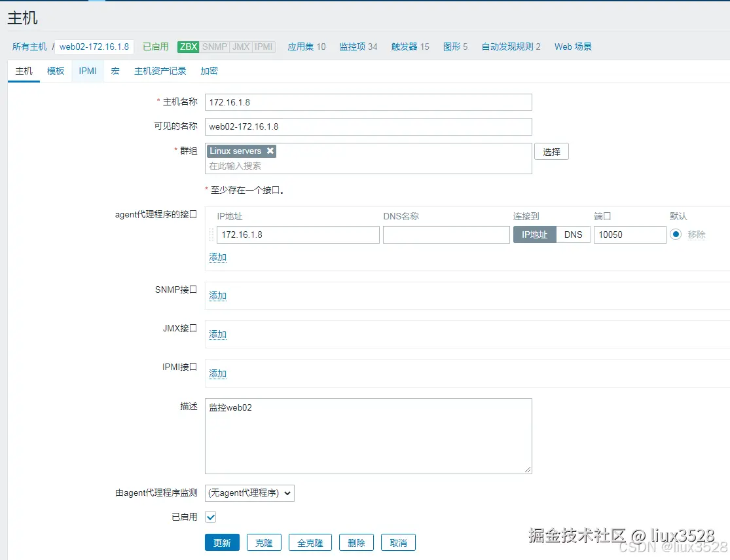Open web02-172.16.1.8 breadcrumb link
730x560 pixels.
tap(94, 47)
